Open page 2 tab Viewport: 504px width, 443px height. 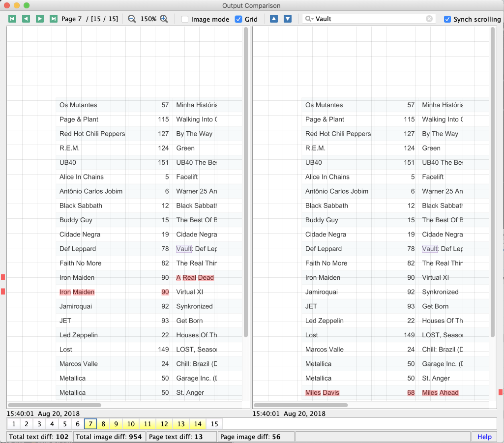click(27, 424)
